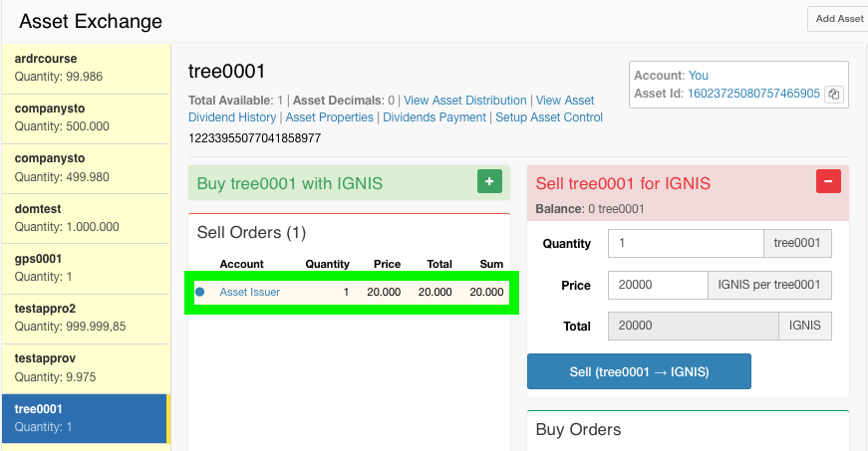Go to Dividends Payment
Screen dimensions: 868x451
click(x=435, y=117)
